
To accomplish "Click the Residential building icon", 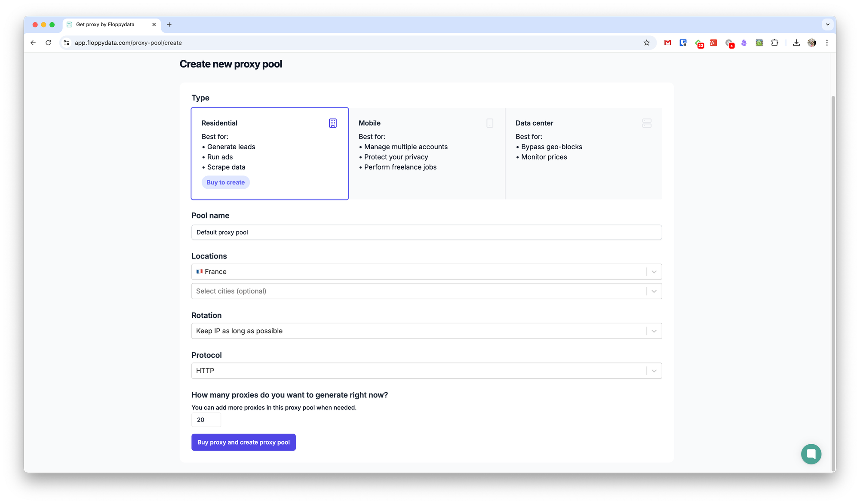I will [x=333, y=123].
